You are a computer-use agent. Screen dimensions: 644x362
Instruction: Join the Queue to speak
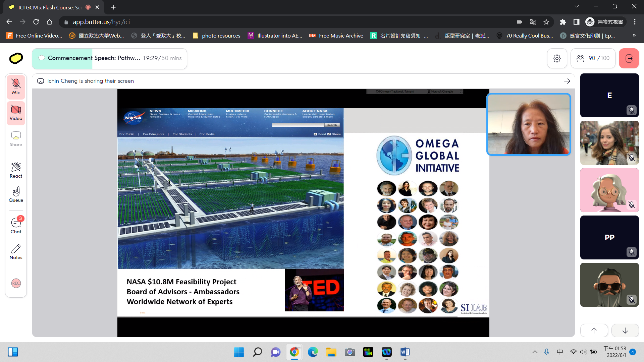coord(16,195)
